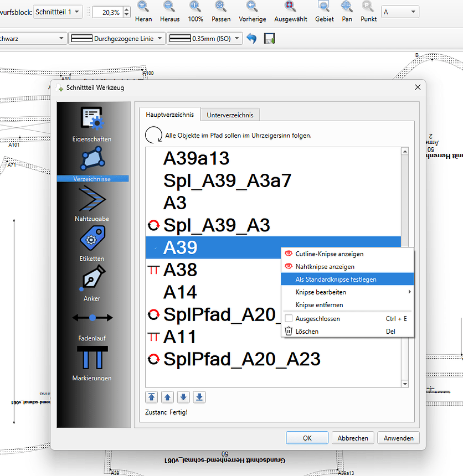463x476 pixels.
Task: Click the 20,3% zoom input field
Action: (x=108, y=12)
